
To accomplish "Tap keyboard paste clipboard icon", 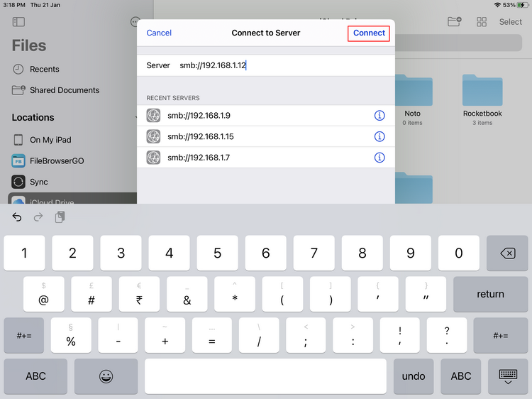I will (60, 217).
